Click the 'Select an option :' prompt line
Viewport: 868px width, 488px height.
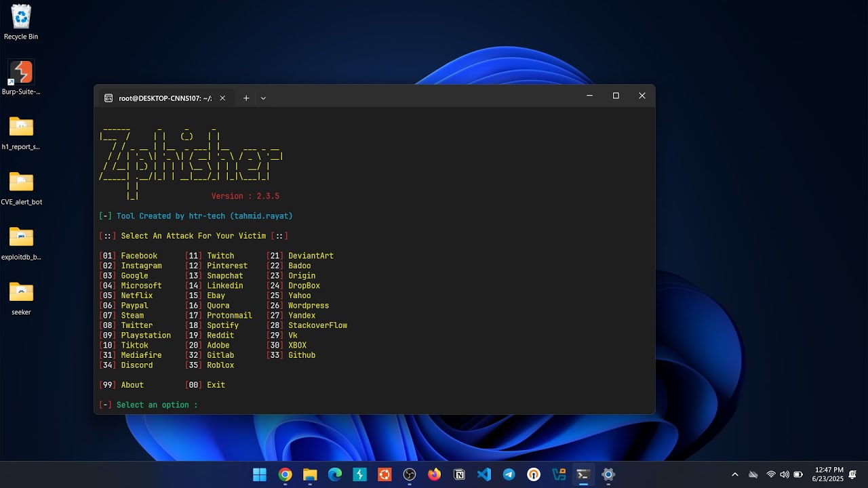[x=149, y=405]
